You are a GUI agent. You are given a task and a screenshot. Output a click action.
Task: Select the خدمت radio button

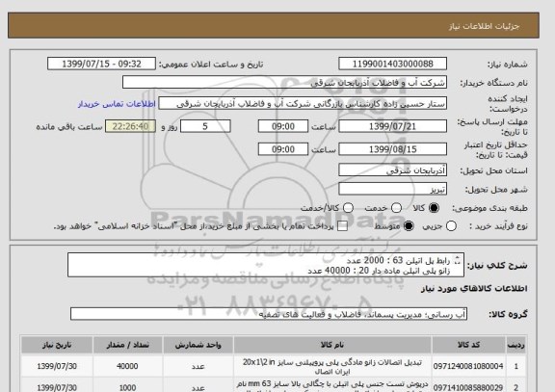coord(396,208)
